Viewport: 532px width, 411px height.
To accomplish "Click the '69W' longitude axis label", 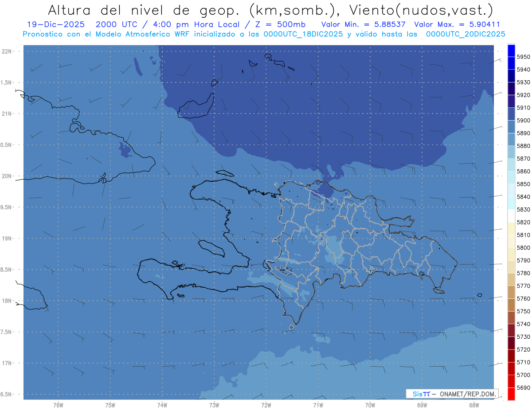I will click(422, 405).
